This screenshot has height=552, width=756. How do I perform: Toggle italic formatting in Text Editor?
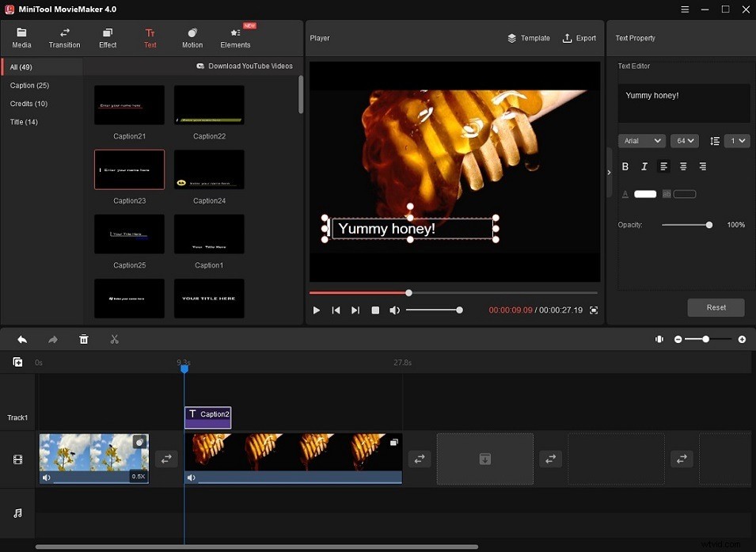(644, 166)
